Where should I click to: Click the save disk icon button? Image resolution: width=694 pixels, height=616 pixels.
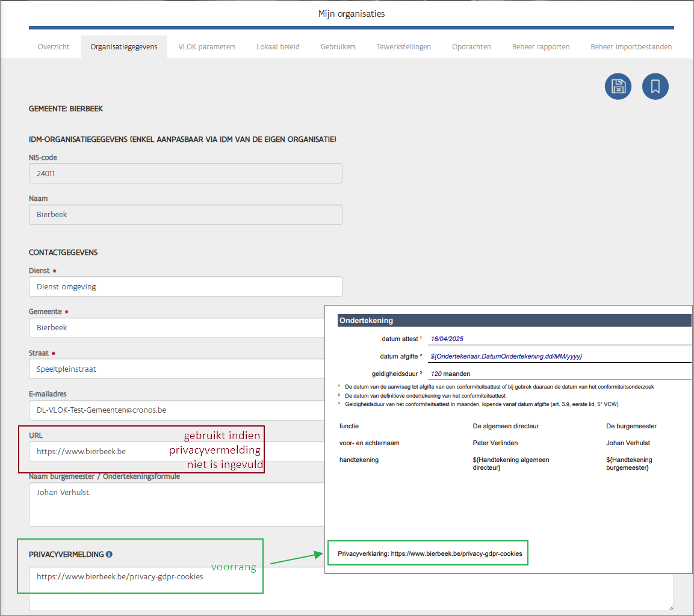click(x=618, y=87)
